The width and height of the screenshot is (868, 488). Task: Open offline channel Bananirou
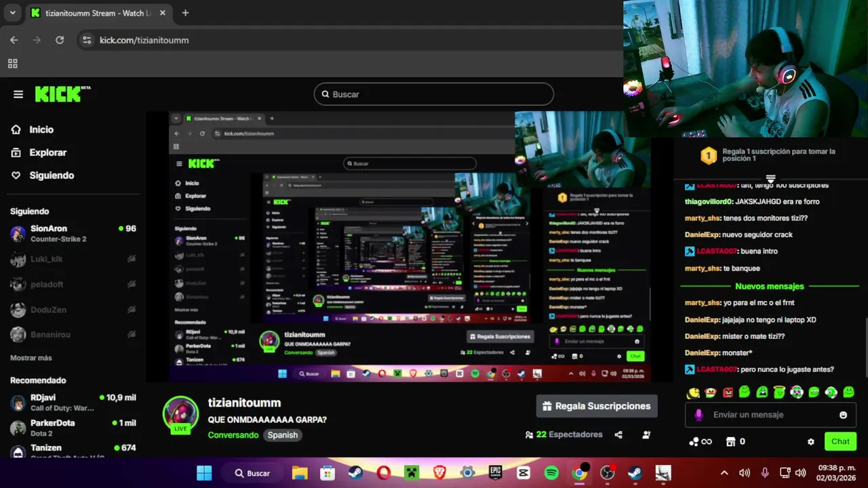pos(73,335)
